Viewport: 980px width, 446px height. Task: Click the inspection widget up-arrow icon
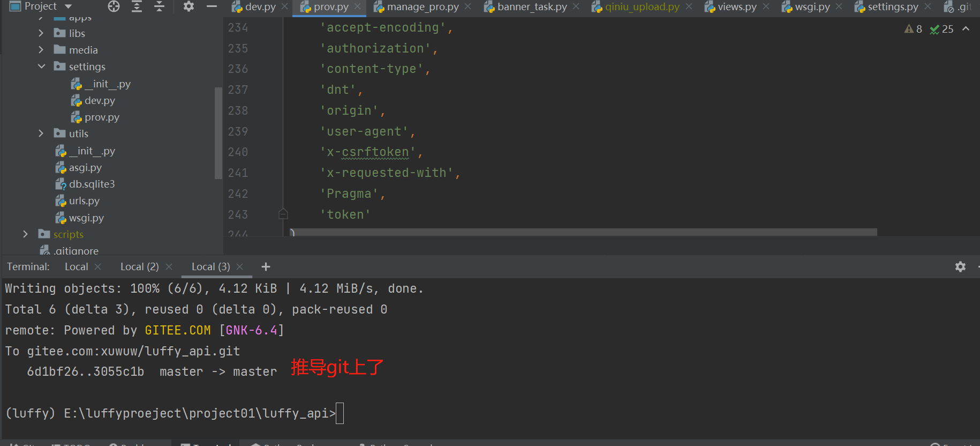966,29
